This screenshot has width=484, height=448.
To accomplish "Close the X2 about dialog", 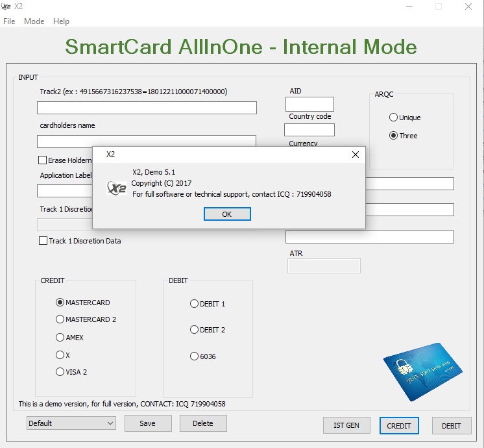I will click(356, 155).
